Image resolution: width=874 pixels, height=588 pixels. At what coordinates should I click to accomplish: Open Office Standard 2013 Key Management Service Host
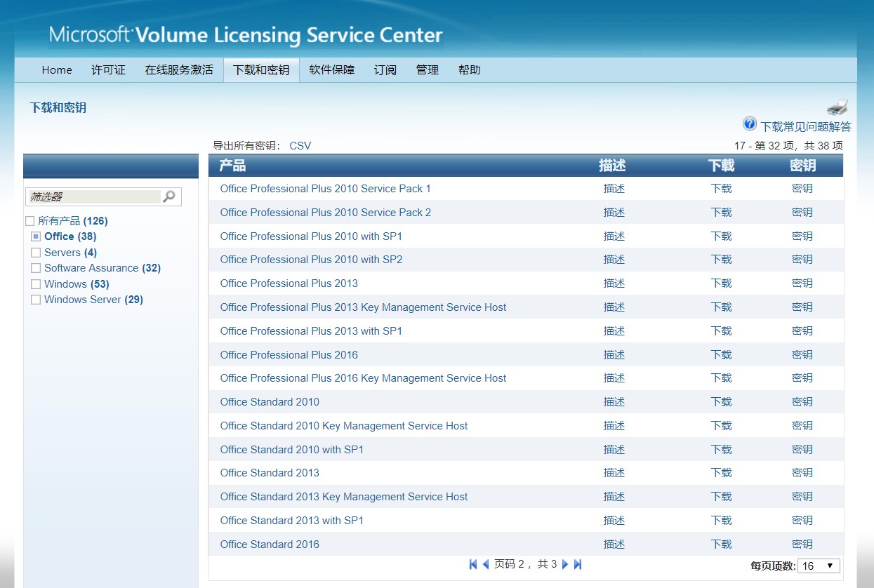point(344,497)
